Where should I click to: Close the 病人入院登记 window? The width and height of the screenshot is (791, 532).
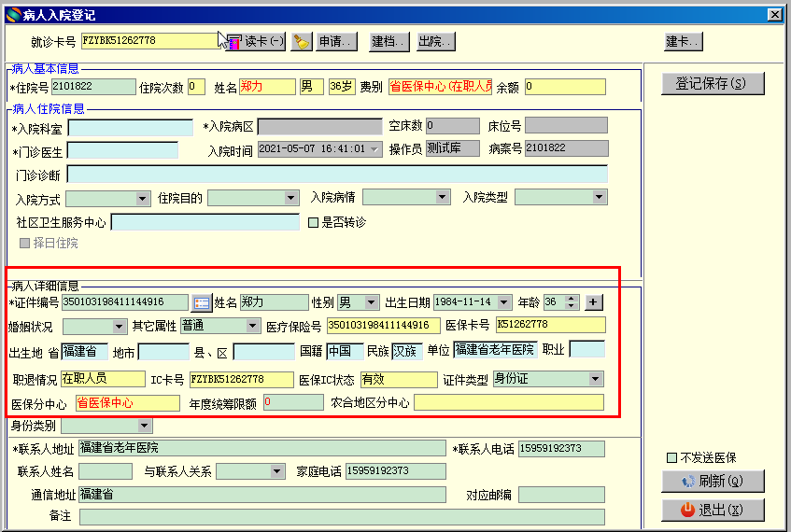coord(774,15)
